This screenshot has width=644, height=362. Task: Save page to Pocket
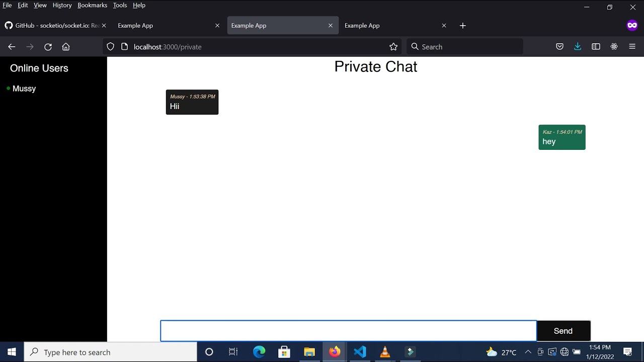tap(559, 47)
